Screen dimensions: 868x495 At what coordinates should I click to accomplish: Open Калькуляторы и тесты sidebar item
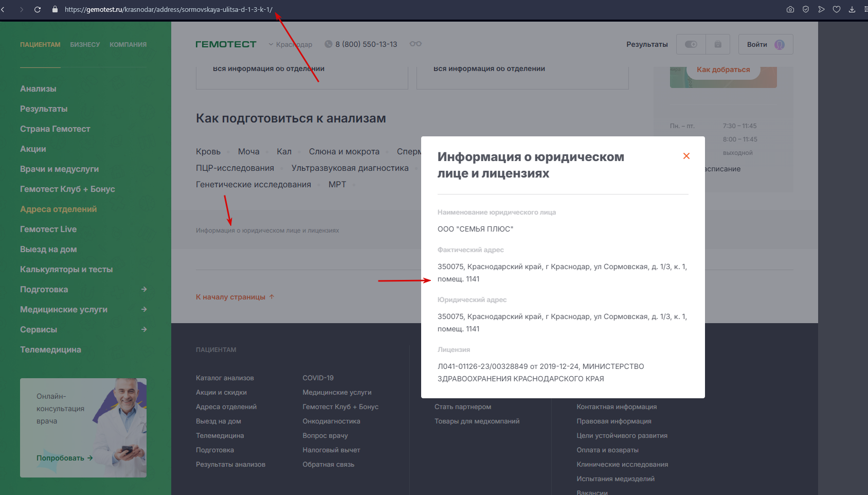point(66,269)
